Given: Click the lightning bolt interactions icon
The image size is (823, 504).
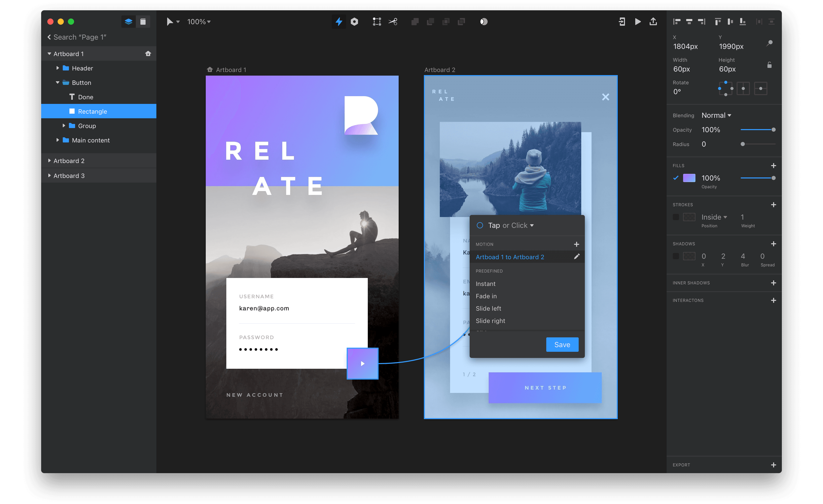Looking at the screenshot, I should click(x=339, y=22).
